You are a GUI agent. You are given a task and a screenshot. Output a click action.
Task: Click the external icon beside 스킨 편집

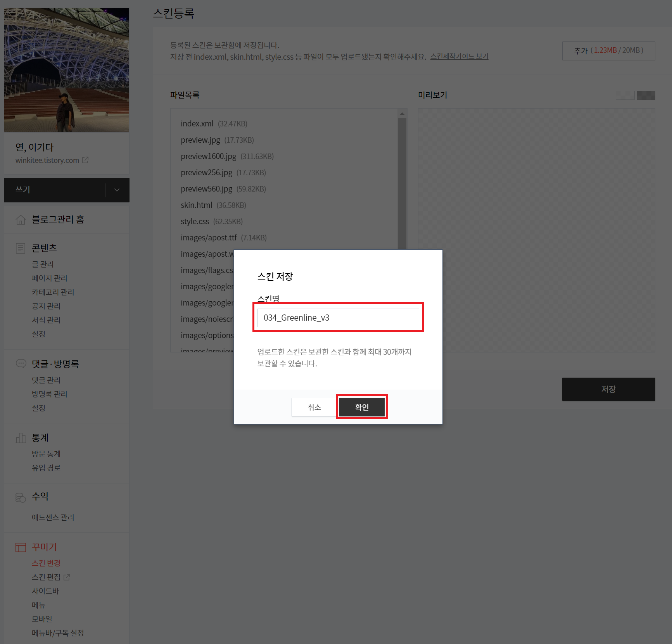coord(67,577)
